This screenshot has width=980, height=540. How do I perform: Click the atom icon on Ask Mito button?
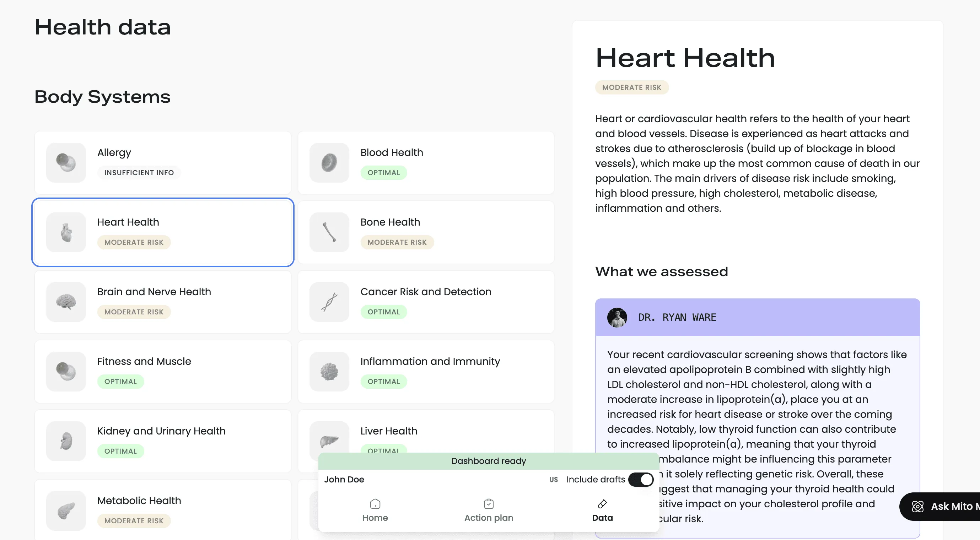(918, 507)
